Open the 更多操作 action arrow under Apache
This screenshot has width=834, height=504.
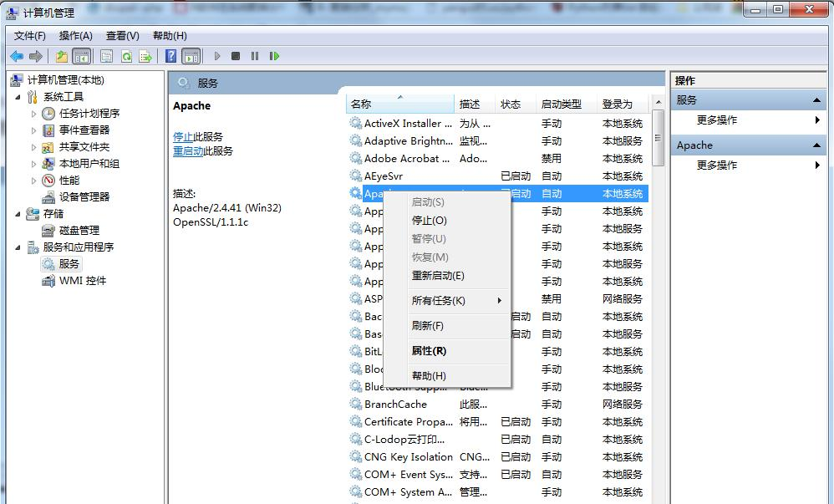[815, 165]
